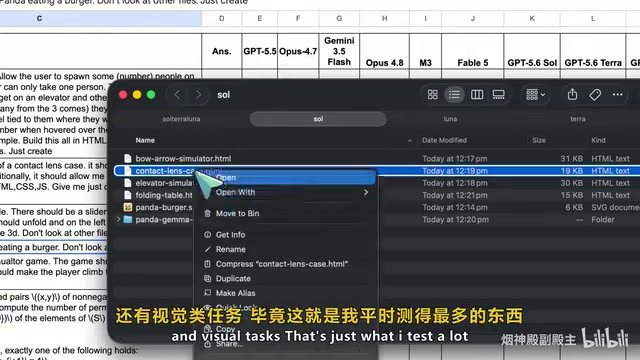Click the GPT-5.6 Terra header cell
The image size is (640, 360).
click(593, 51)
